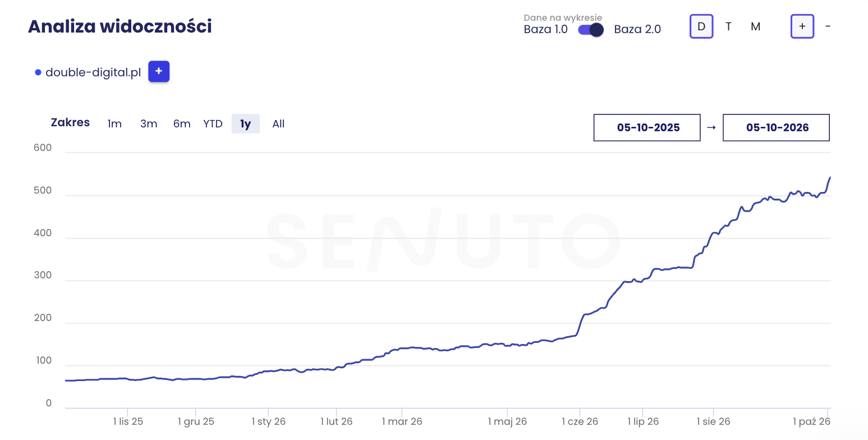
Task: Open end date field 05-10-2026
Action: tap(776, 127)
